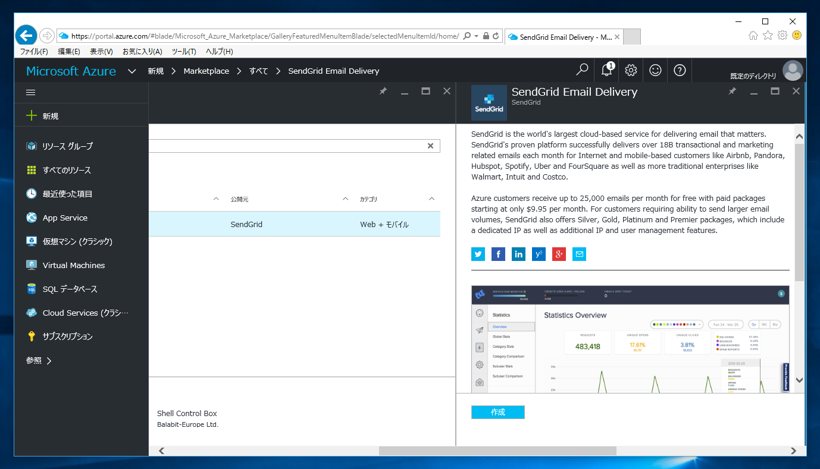Click 新規 in sidebar
Screen dimensions: 820x469
pos(50,116)
